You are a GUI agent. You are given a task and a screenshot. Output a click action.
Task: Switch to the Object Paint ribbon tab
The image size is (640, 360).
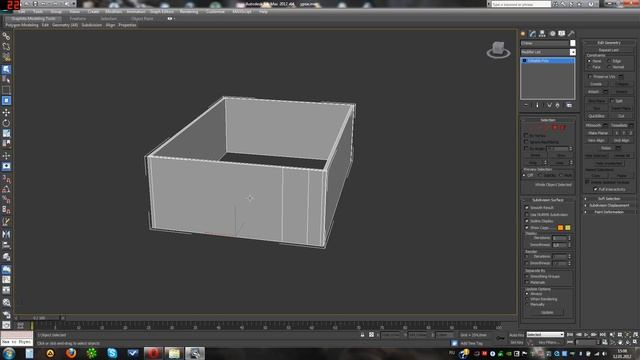click(142, 19)
